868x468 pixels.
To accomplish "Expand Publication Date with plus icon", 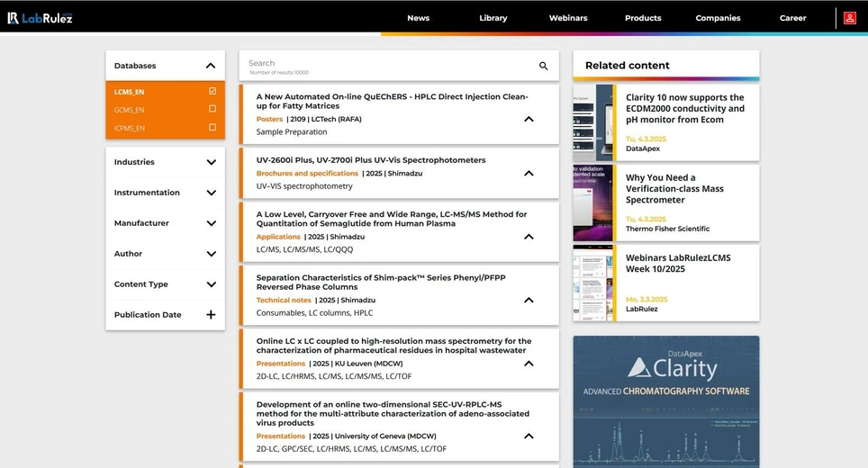I will click(211, 315).
